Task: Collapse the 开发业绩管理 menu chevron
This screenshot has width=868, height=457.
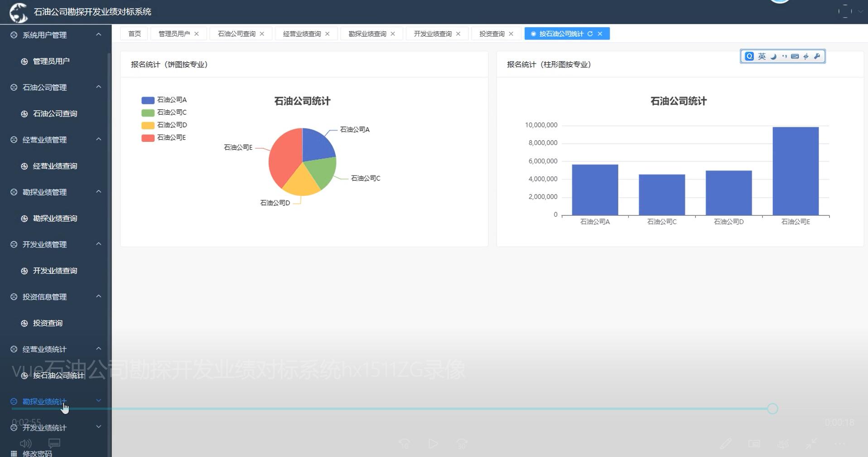Action: (x=98, y=244)
